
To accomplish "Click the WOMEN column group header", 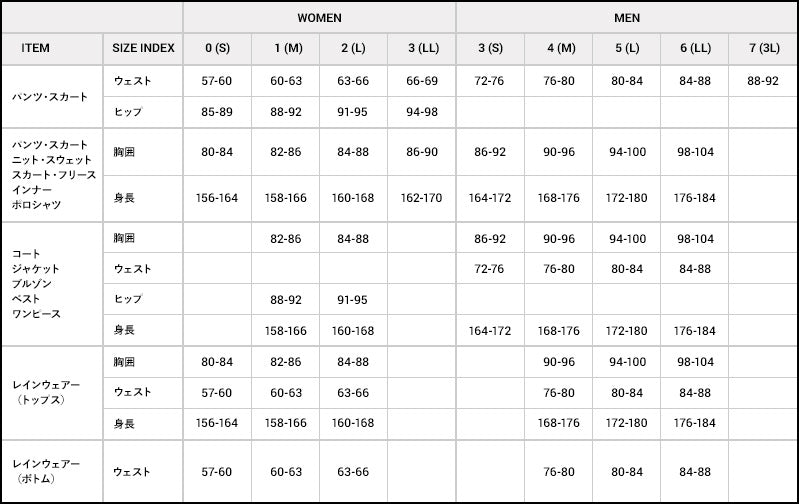I will [319, 18].
